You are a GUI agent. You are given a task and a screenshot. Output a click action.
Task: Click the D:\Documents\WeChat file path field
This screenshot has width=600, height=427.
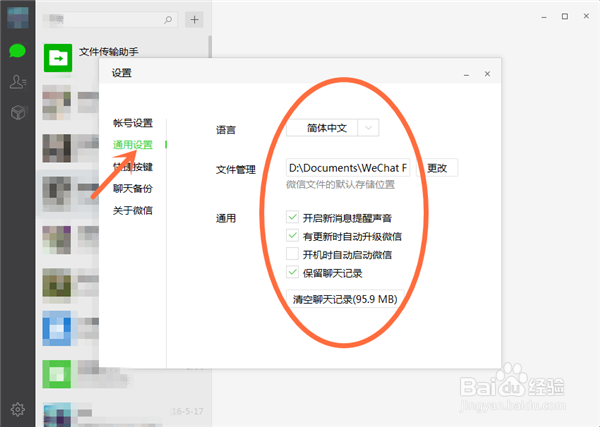[348, 168]
